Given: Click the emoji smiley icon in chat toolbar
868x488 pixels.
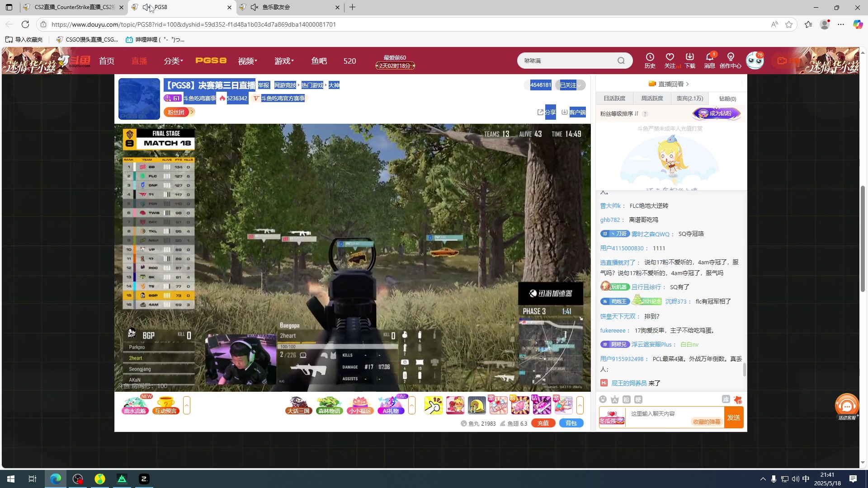Looking at the screenshot, I should [x=603, y=399].
